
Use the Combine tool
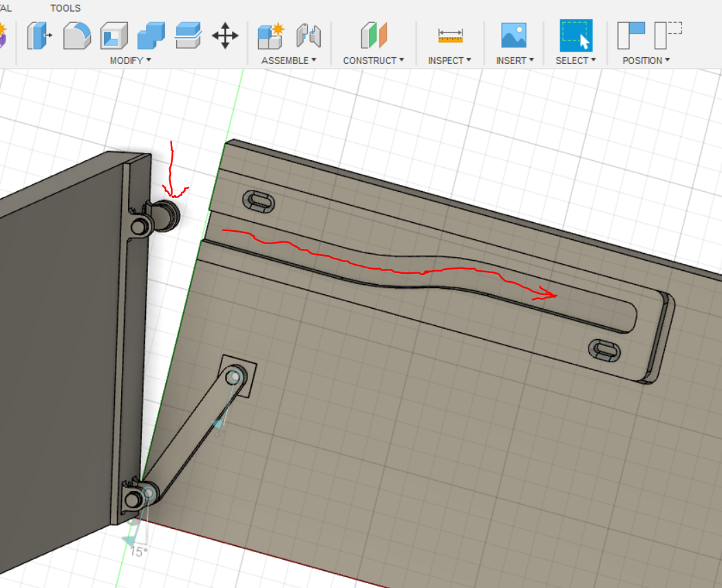point(151,36)
